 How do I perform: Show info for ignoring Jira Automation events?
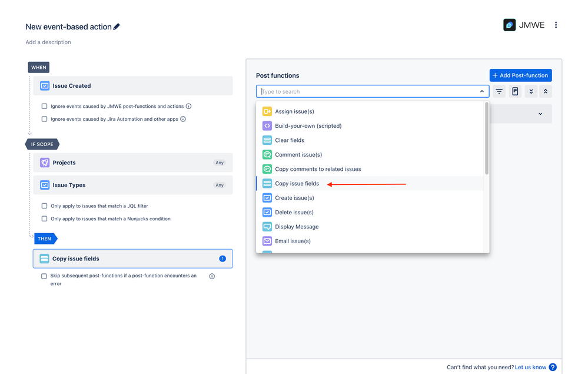coord(183,119)
